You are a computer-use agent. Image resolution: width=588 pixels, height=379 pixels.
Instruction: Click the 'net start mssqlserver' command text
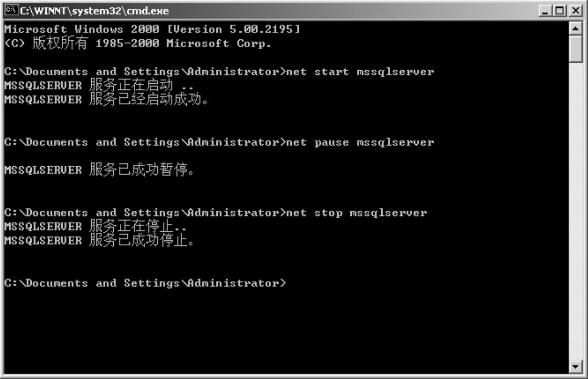click(360, 71)
